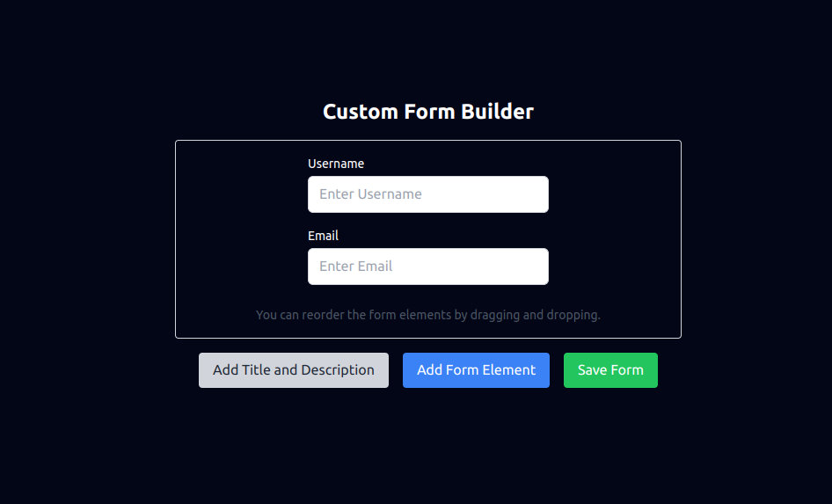The height and width of the screenshot is (504, 832).
Task: Select the Username field label
Action: pos(336,164)
